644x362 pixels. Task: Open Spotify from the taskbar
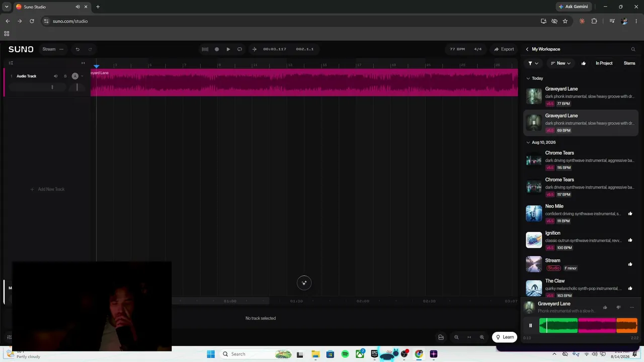click(x=345, y=354)
